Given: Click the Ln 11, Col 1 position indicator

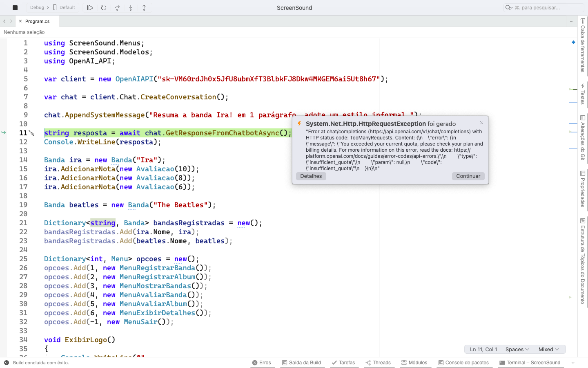Looking at the screenshot, I should click(x=483, y=349).
